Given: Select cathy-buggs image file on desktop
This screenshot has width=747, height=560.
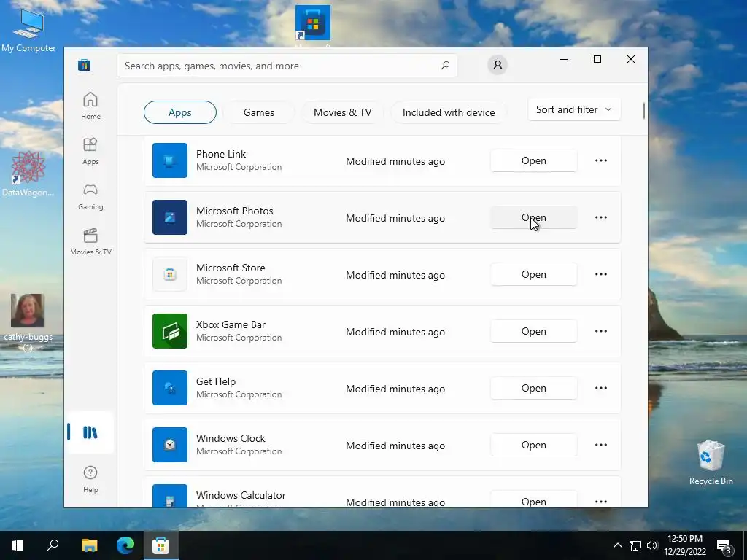Looking at the screenshot, I should pos(28,322).
